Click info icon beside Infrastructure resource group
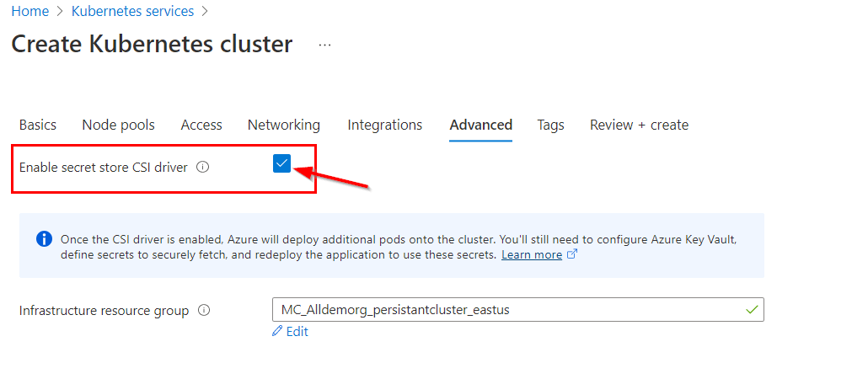Viewport: 868px width, 379px height. pos(203,310)
